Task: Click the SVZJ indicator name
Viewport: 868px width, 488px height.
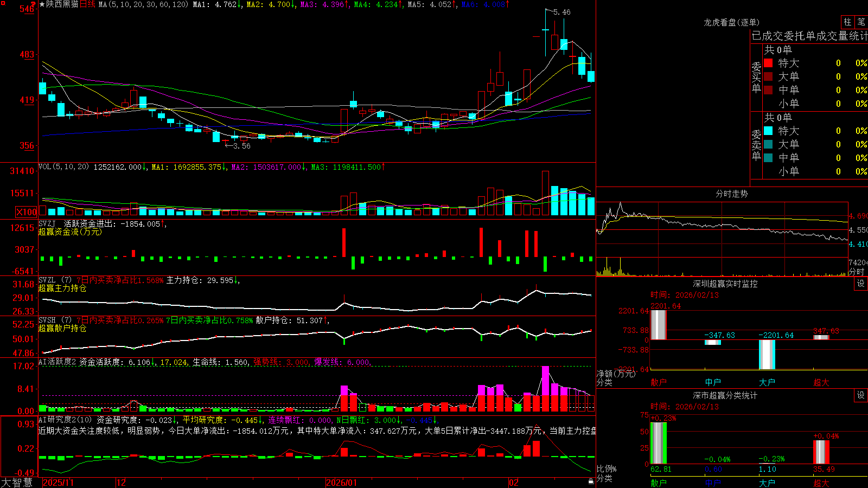Action: point(47,223)
